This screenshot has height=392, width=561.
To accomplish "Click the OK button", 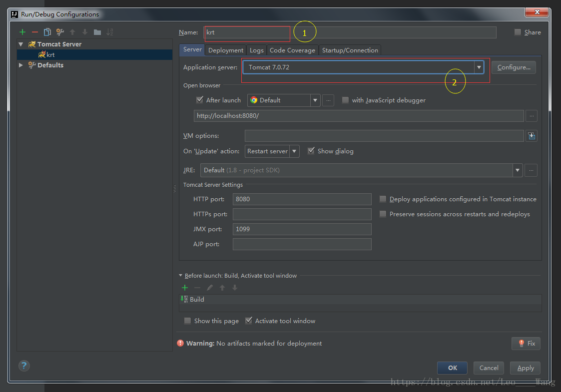I will (x=452, y=368).
